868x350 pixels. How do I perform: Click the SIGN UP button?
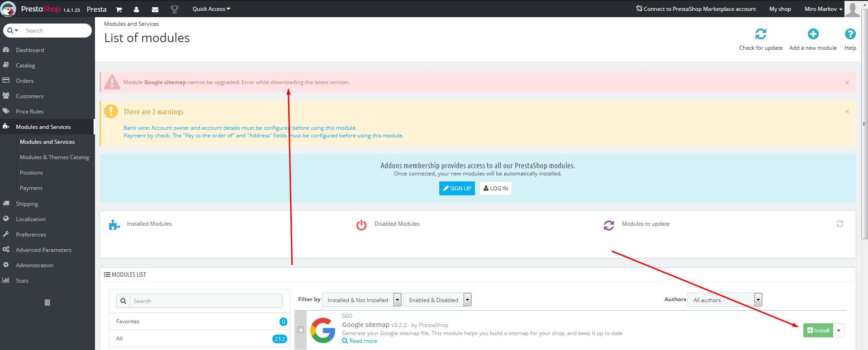coord(457,189)
